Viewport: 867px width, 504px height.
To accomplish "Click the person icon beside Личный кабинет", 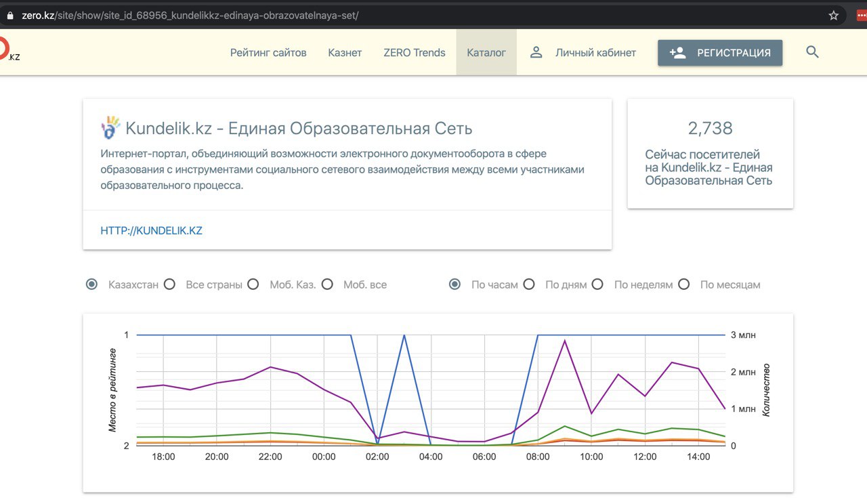I will [536, 52].
